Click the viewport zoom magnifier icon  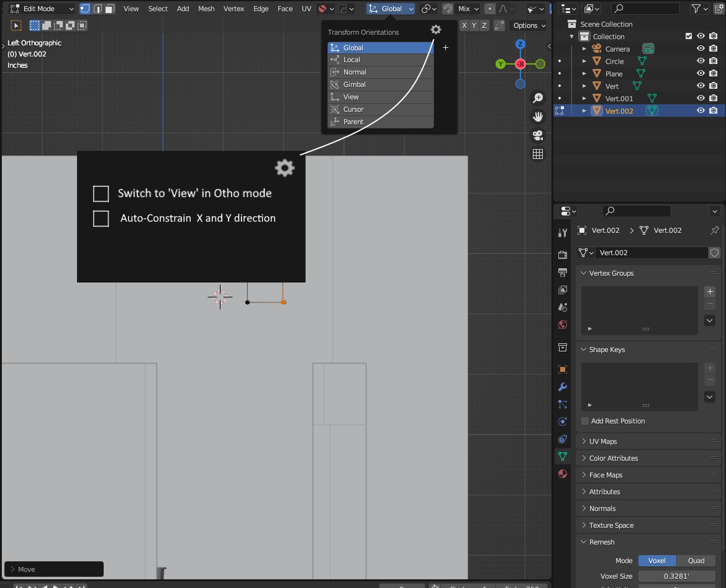tap(538, 98)
